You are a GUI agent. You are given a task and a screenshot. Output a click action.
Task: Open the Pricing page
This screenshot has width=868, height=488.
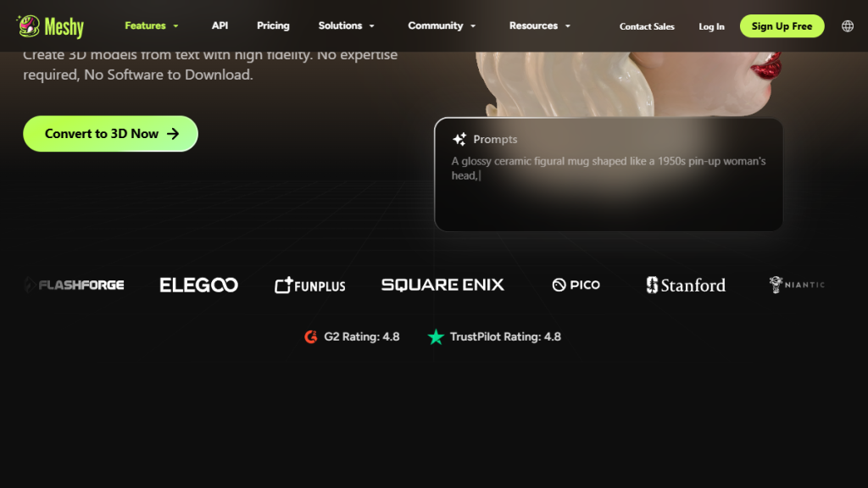click(273, 26)
